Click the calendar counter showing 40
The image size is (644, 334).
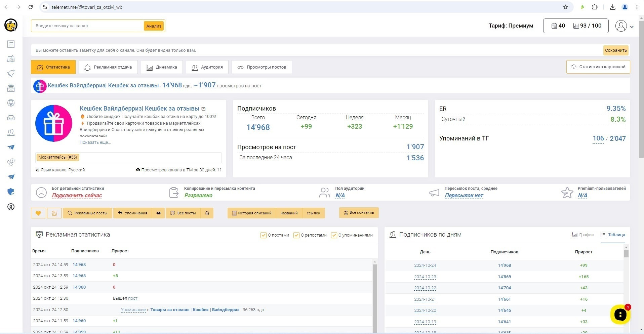[558, 26]
